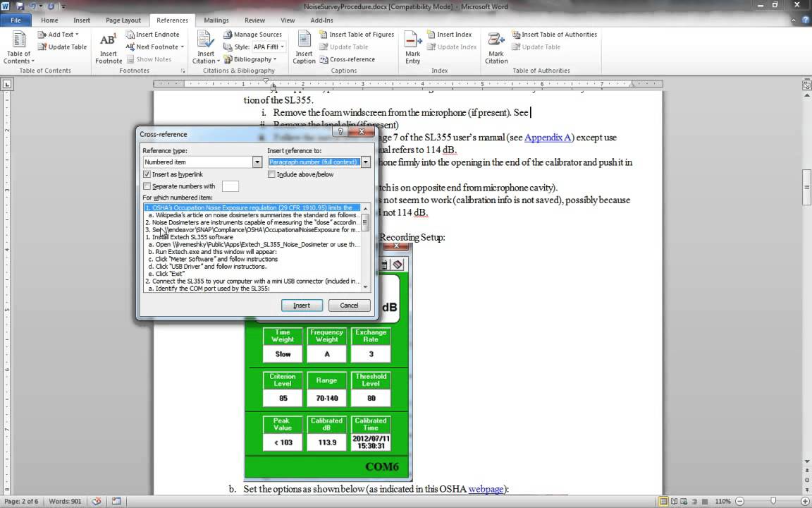Open the File tab
This screenshot has width=812, height=508.
[x=16, y=20]
